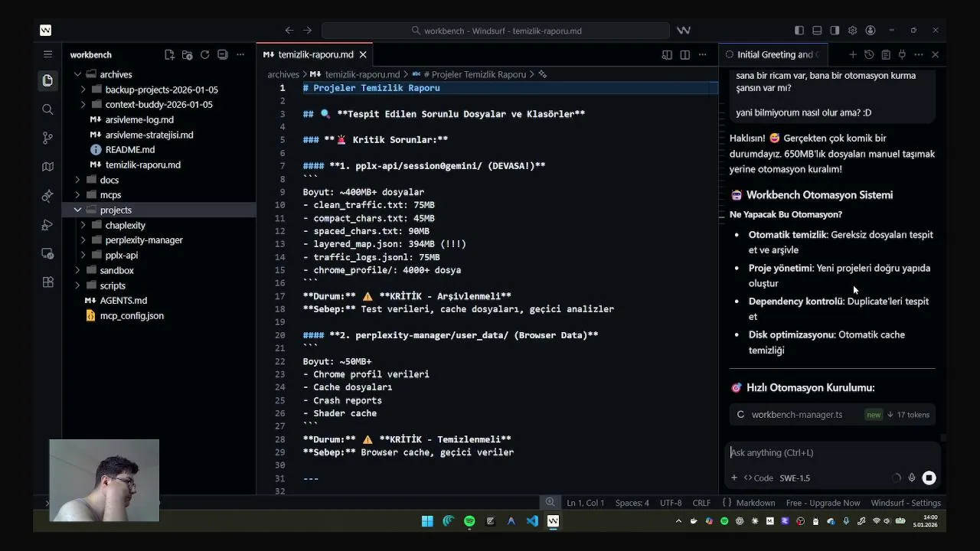Open Cascade plugins (plug icon)
Image resolution: width=980 pixels, height=551 pixels.
[902, 54]
